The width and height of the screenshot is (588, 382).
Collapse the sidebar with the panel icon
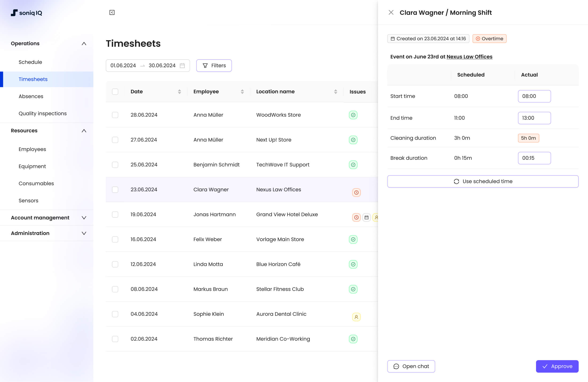pyautogui.click(x=112, y=12)
